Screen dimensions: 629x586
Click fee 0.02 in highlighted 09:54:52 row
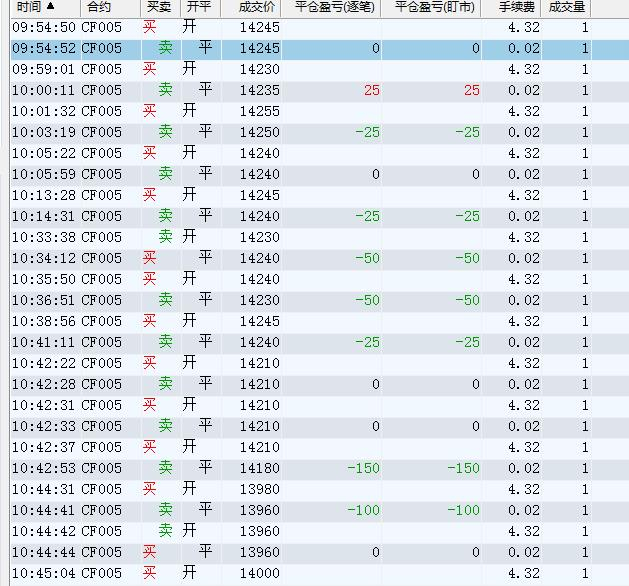(x=524, y=49)
